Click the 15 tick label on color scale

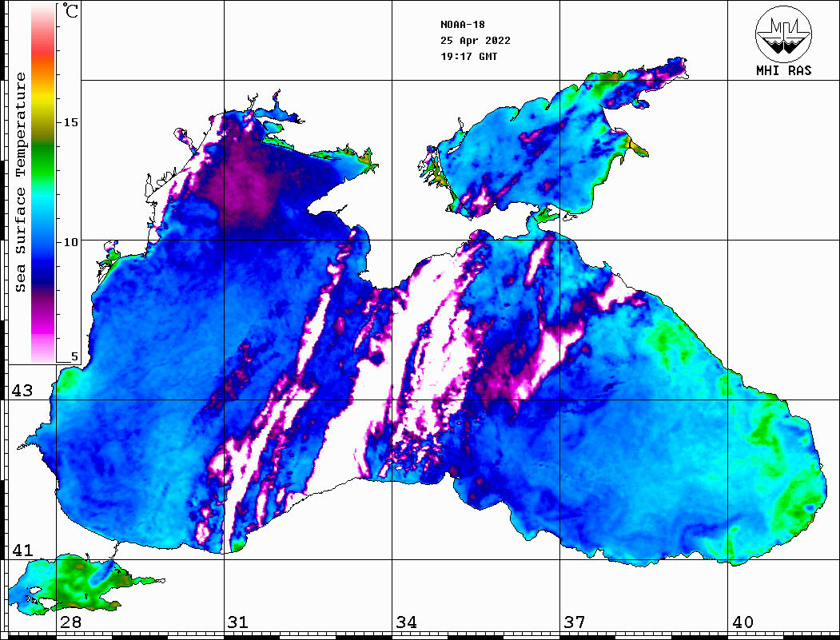70,122
